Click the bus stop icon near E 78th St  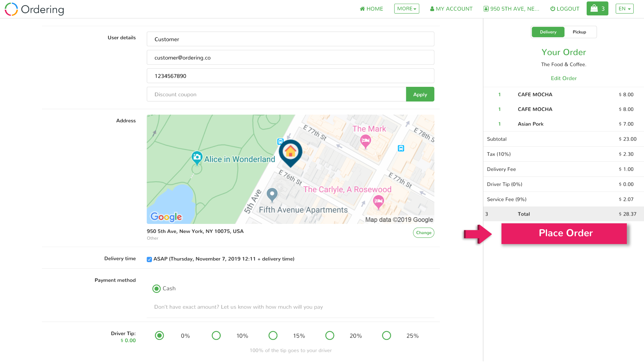tap(401, 148)
